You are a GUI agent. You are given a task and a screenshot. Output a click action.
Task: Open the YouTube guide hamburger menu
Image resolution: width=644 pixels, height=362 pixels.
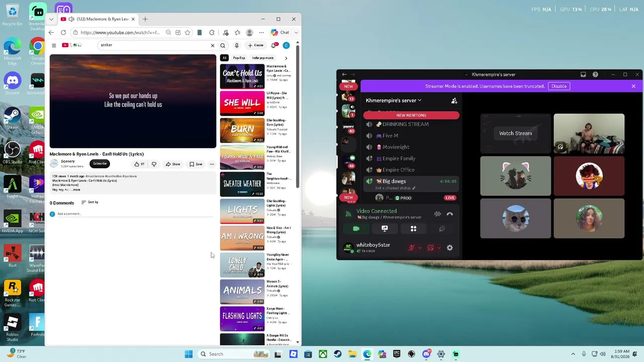tap(54, 45)
